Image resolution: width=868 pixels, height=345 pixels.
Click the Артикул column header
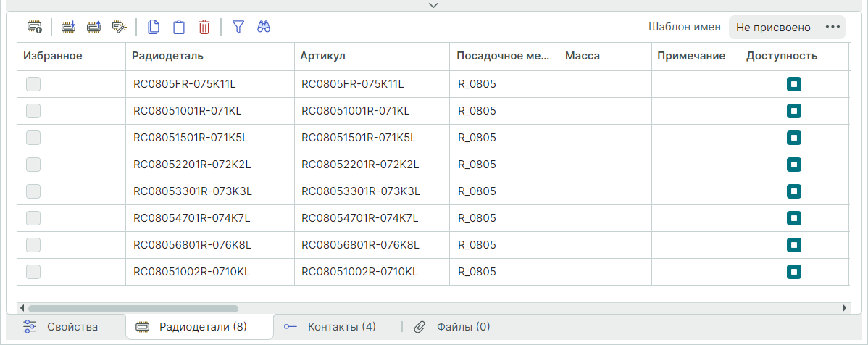click(x=372, y=56)
